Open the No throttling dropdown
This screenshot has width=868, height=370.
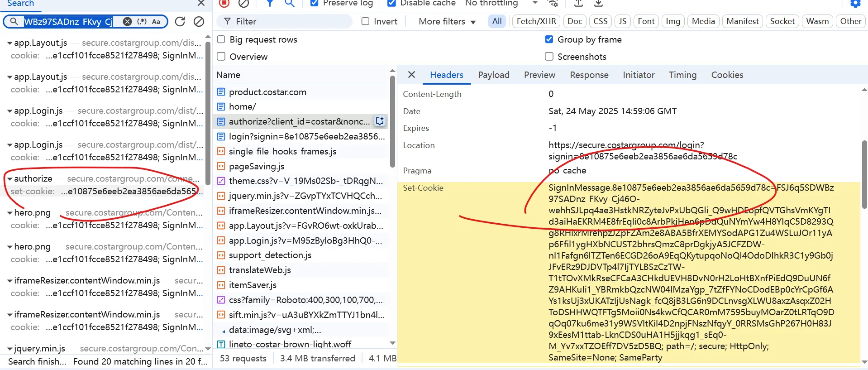pyautogui.click(x=501, y=3)
